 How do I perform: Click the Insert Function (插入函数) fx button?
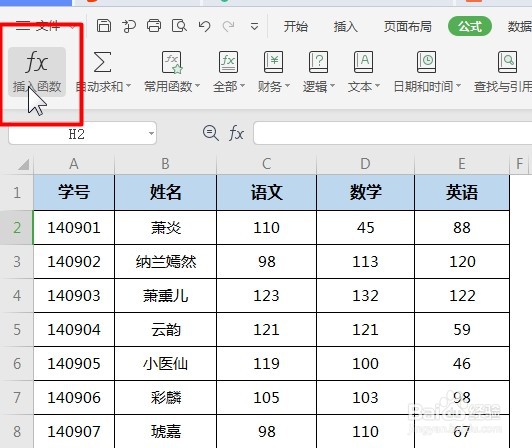[37, 72]
